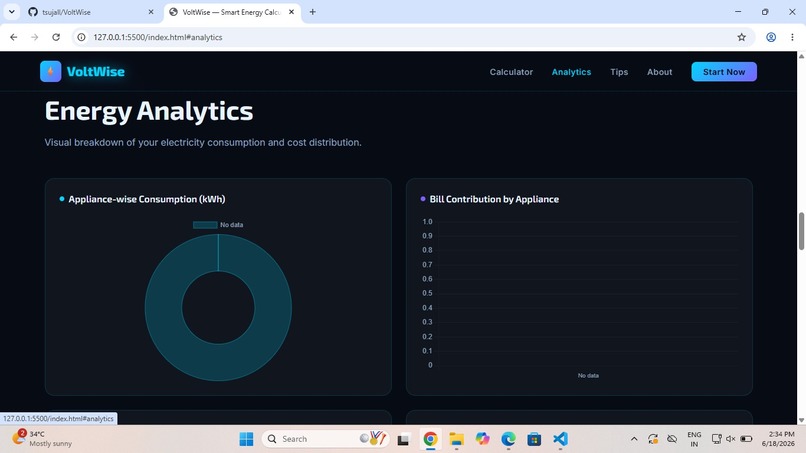The width and height of the screenshot is (806, 453).
Task: Select the Analytics nav link
Action: tap(571, 72)
